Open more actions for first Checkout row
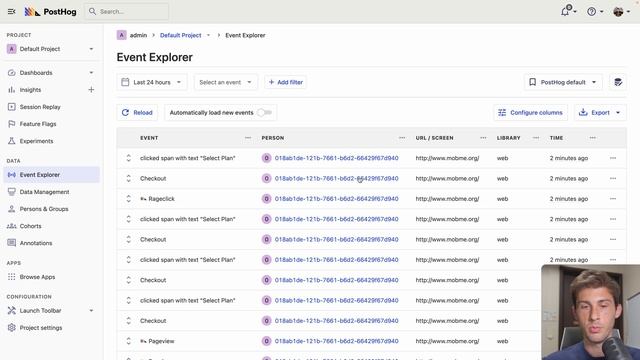This screenshot has height=360, width=640. (x=613, y=178)
